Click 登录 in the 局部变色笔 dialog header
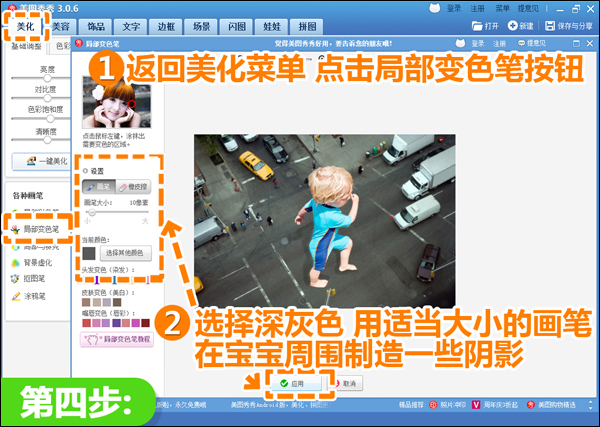600x427 pixels. coord(478,44)
